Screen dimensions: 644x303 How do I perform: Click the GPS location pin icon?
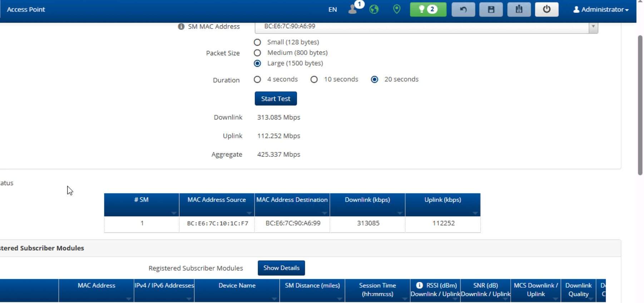point(396,9)
